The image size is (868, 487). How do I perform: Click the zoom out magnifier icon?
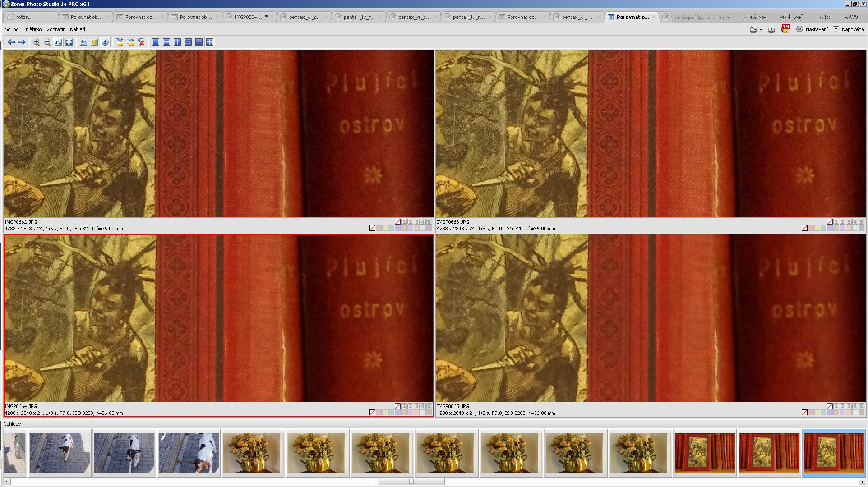[47, 42]
